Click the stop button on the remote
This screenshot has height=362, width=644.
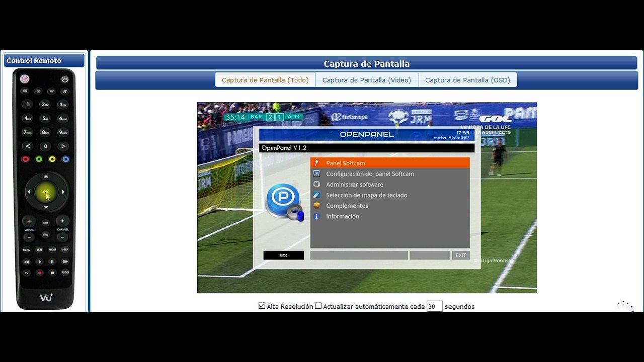click(x=52, y=273)
